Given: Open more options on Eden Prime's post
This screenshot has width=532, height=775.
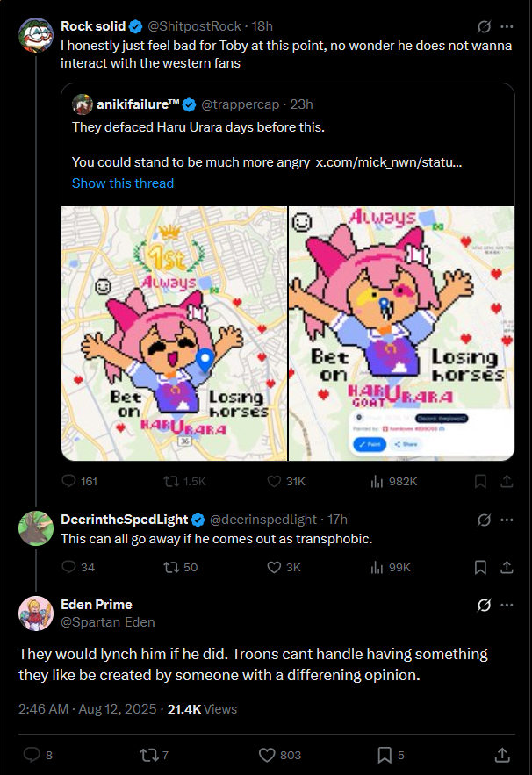Looking at the screenshot, I should (507, 605).
